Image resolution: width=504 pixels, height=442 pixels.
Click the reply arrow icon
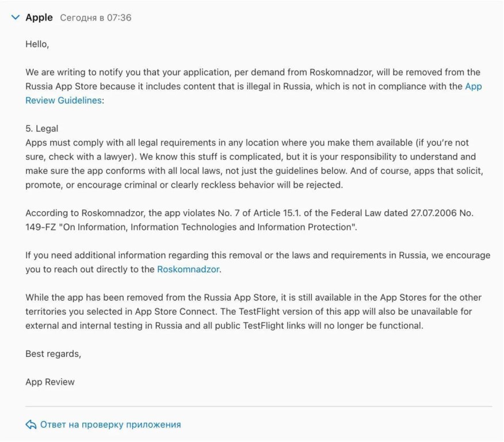[x=31, y=424]
